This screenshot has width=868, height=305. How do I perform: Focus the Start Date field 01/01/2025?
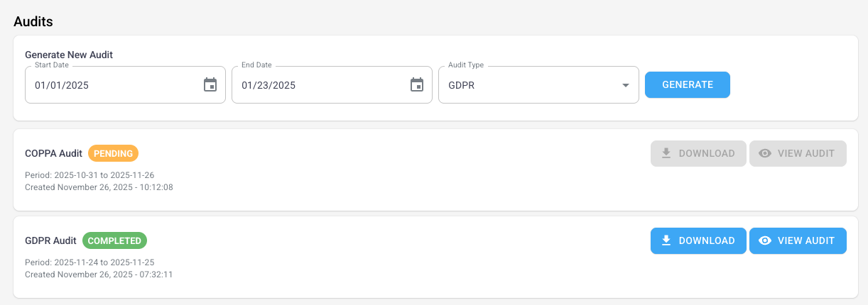[125, 85]
